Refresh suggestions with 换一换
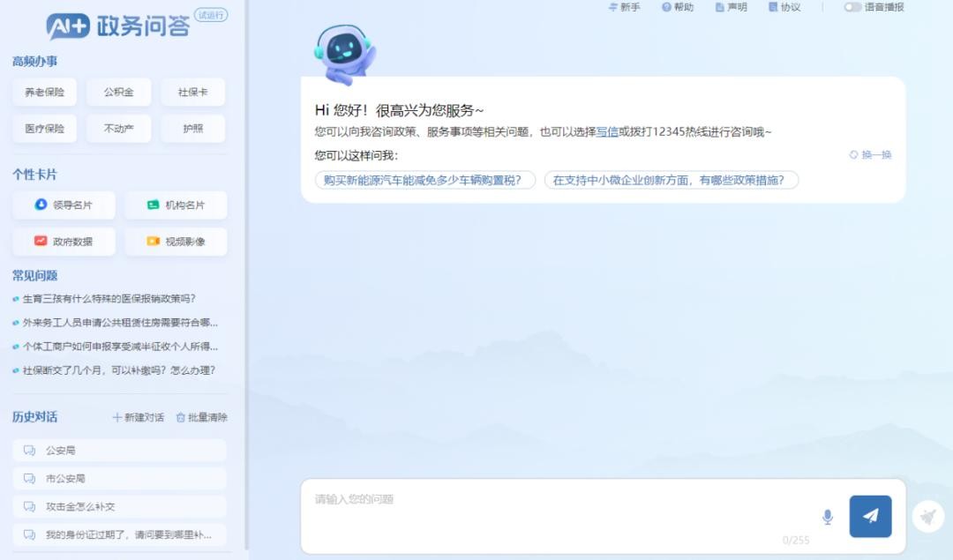This screenshot has width=953, height=560. (870, 155)
